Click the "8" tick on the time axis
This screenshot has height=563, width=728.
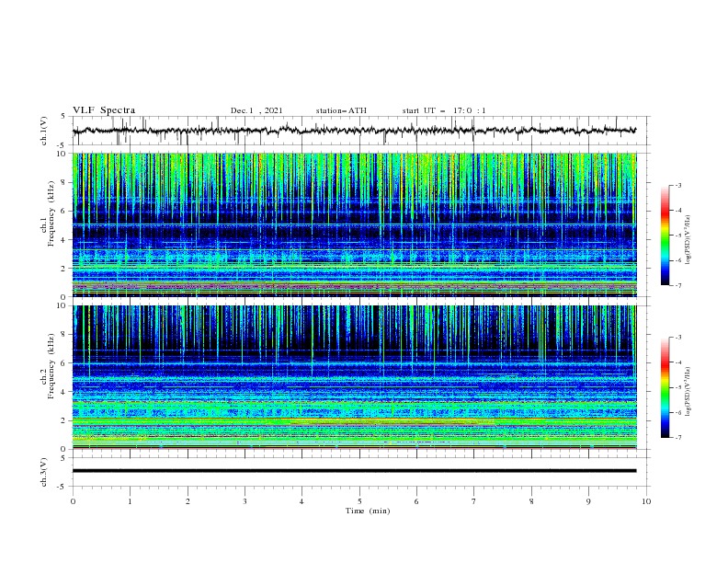[x=531, y=501]
